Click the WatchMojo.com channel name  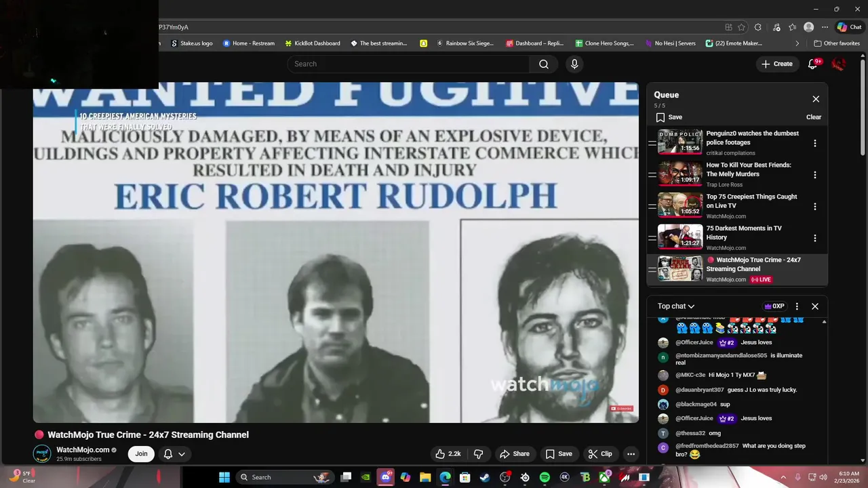pyautogui.click(x=83, y=449)
